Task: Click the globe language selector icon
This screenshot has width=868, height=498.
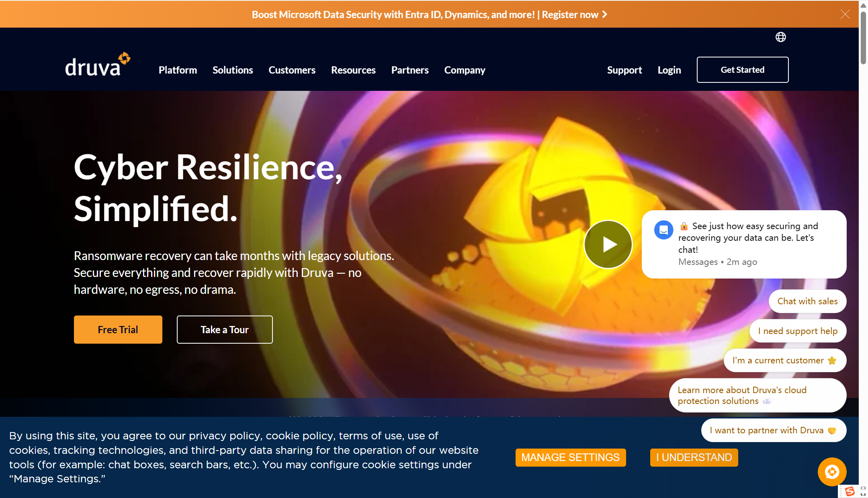Action: [x=780, y=37]
